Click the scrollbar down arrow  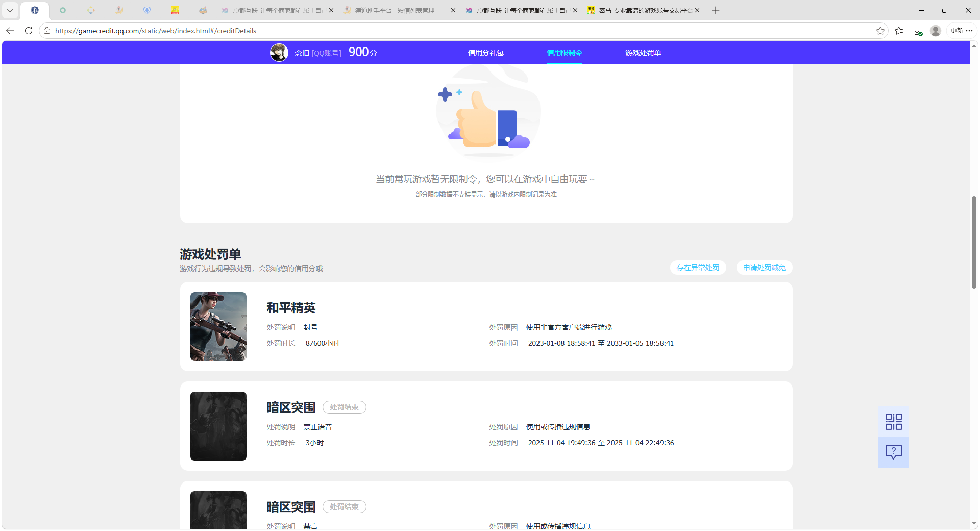click(974, 523)
